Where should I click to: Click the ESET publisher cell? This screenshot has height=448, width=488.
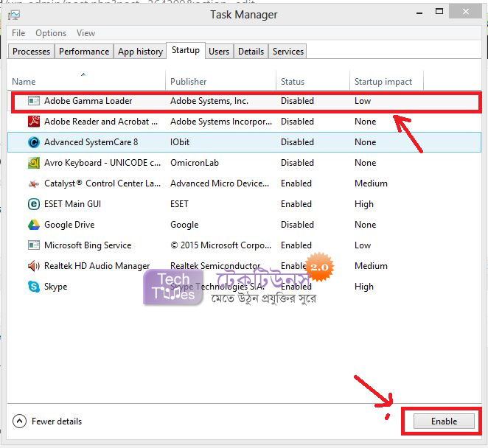pyautogui.click(x=179, y=204)
